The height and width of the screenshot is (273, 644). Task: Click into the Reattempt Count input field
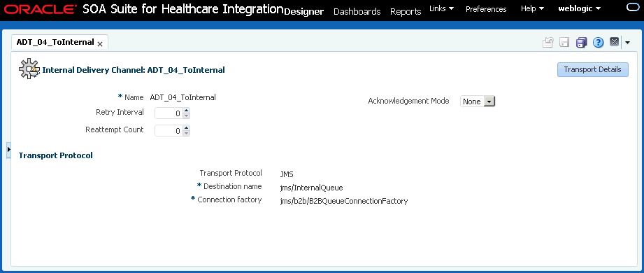click(169, 131)
